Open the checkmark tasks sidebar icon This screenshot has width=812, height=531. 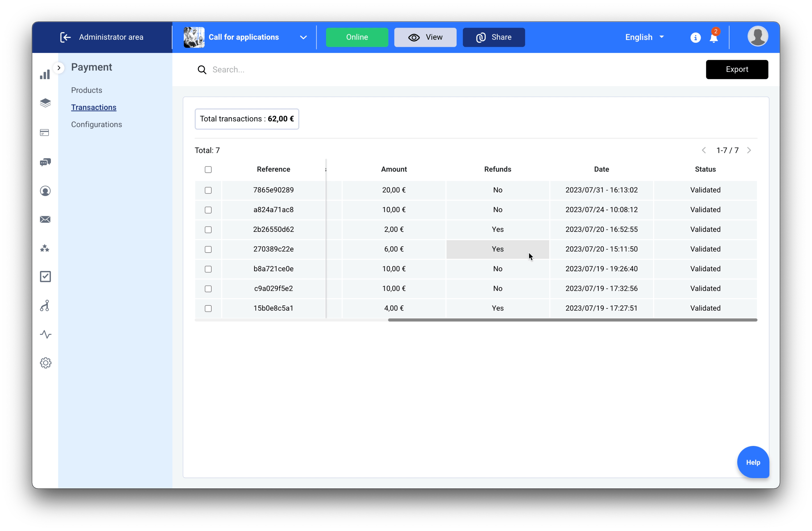[45, 277]
